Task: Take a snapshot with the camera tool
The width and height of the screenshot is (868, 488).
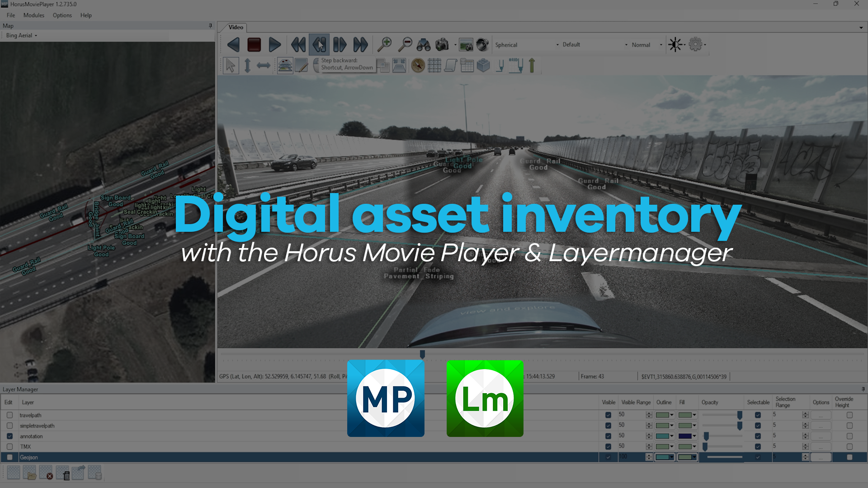Action: coord(442,44)
